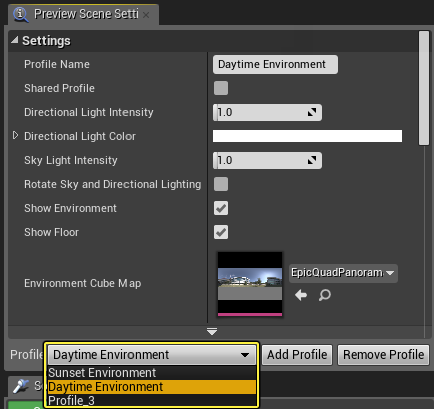Open the white Directional Light Color swatch
Screen dimensions: 434x409
pyautogui.click(x=307, y=136)
